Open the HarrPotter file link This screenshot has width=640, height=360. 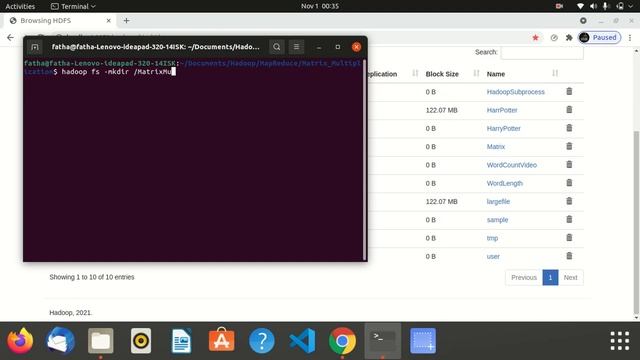point(502,110)
